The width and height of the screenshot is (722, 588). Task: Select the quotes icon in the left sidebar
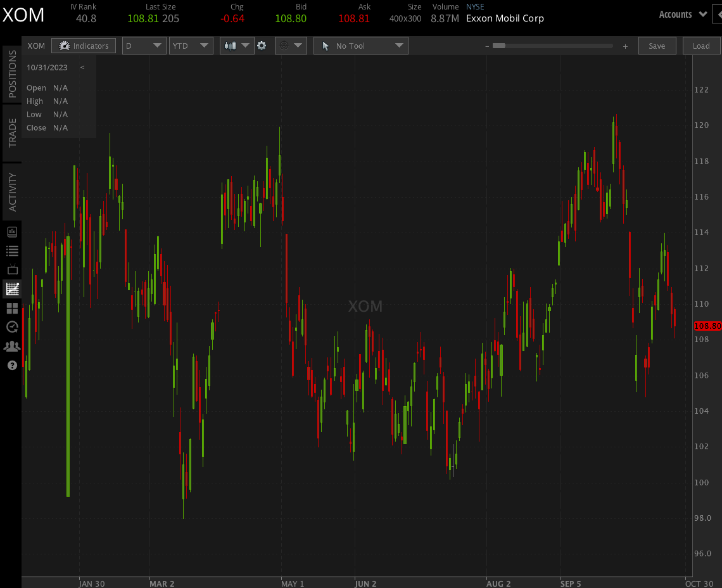pyautogui.click(x=11, y=231)
